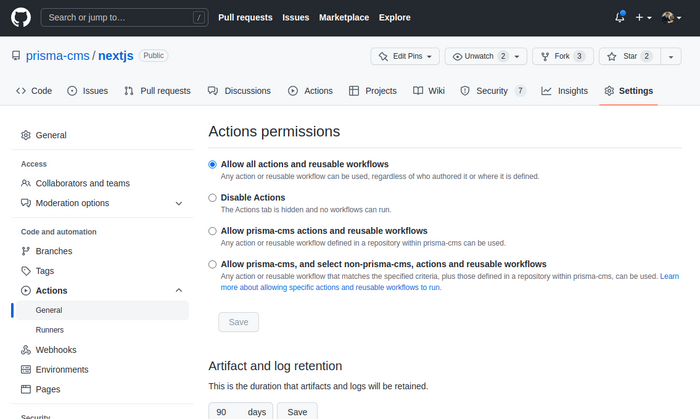Click the Tags label icon
Screen dimensions: 700x419
(26, 271)
